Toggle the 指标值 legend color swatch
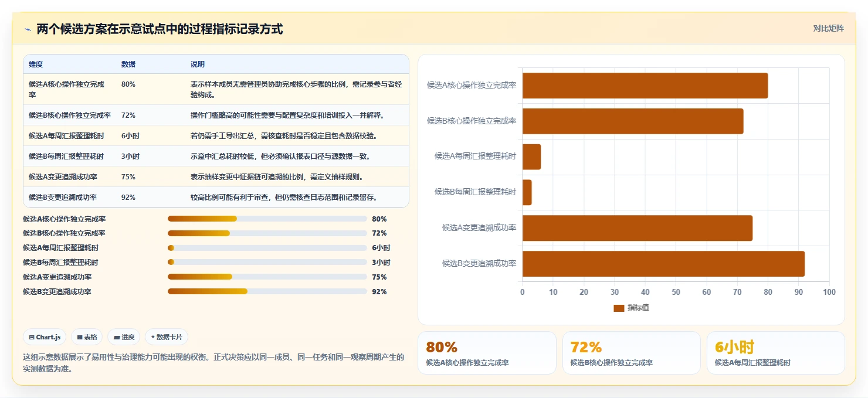 (619, 308)
